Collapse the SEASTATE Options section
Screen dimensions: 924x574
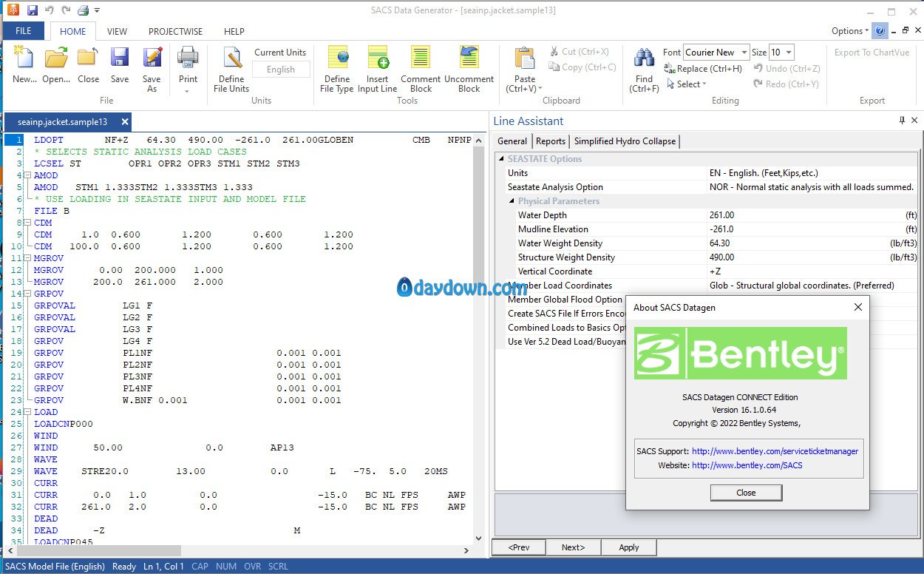[x=501, y=159]
